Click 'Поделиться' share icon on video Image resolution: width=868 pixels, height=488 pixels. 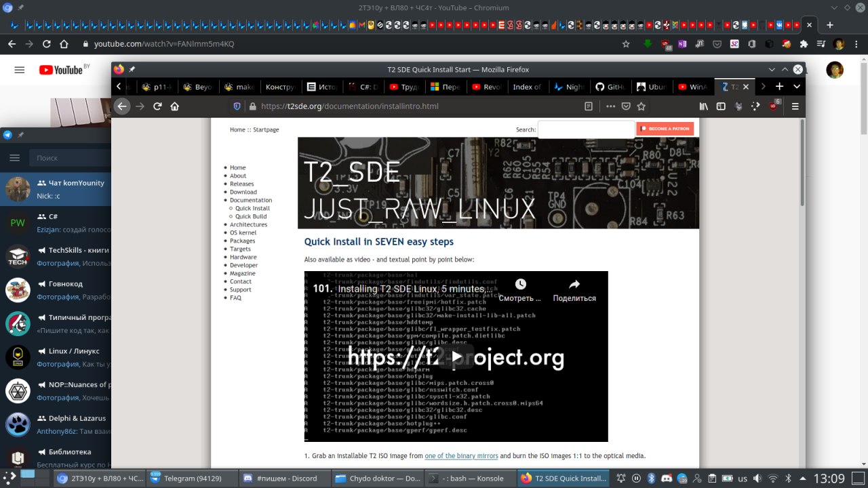coord(574,284)
